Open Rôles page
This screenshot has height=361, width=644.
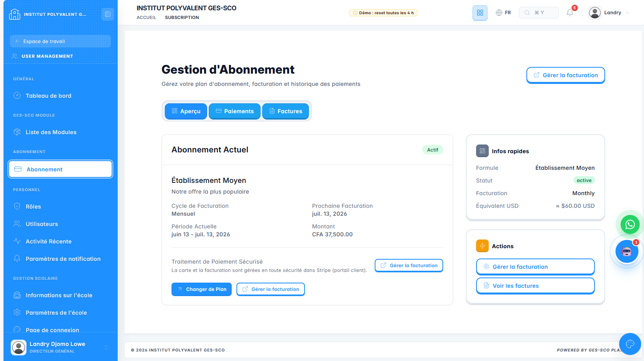click(60, 207)
